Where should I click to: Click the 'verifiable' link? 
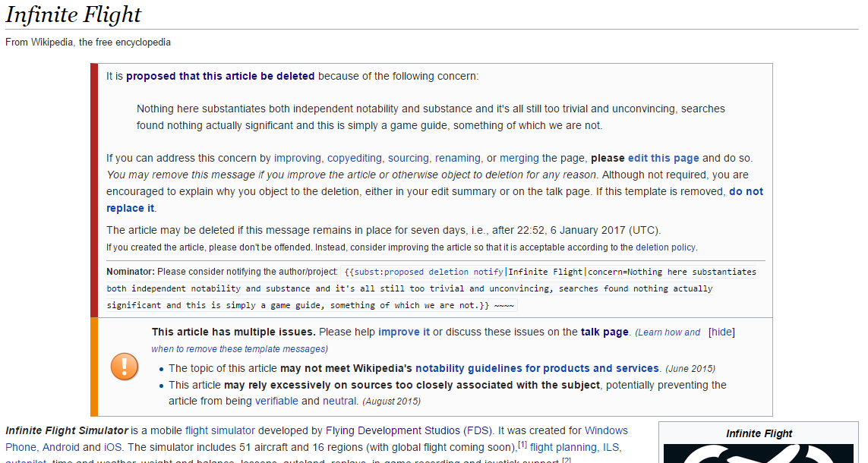click(x=276, y=401)
